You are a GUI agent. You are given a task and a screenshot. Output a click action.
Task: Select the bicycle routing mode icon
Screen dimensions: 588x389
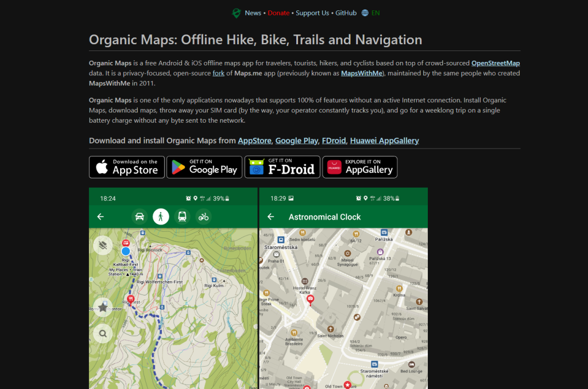click(x=204, y=217)
